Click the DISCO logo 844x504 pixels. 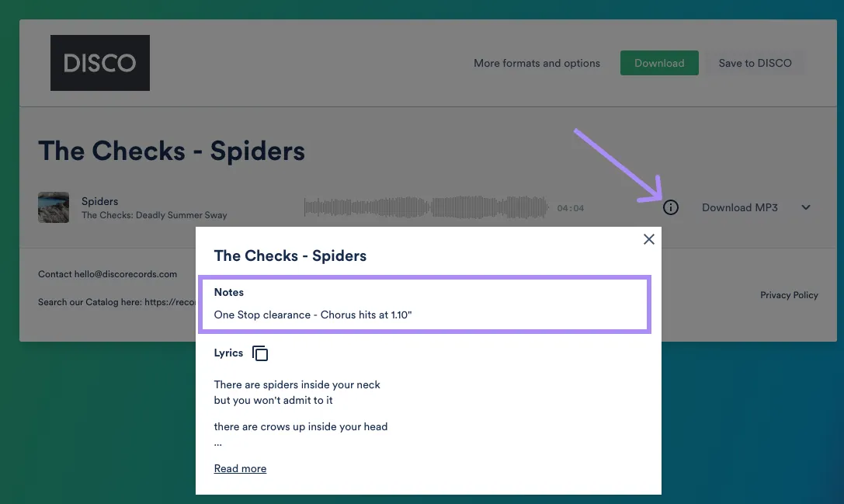pyautogui.click(x=100, y=63)
